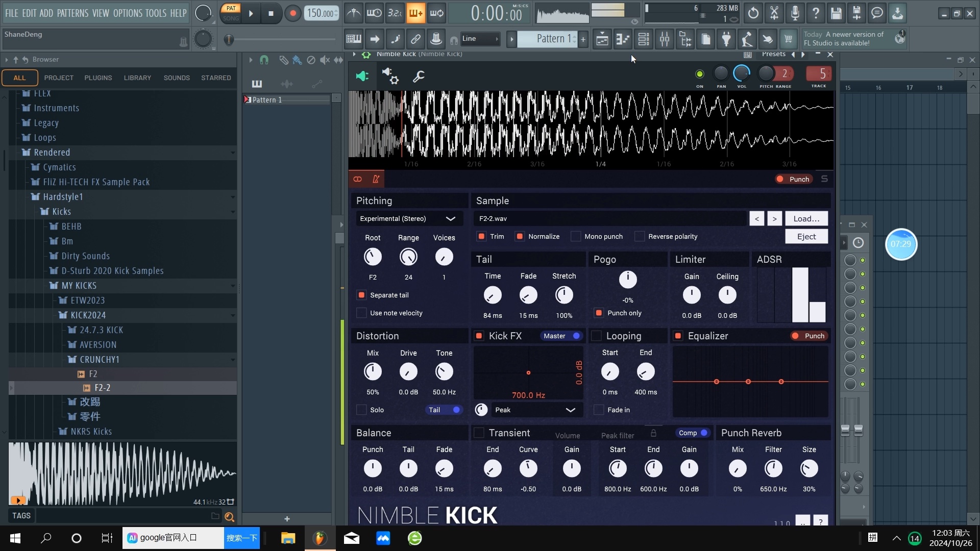Open the mixer icon

tap(665, 39)
